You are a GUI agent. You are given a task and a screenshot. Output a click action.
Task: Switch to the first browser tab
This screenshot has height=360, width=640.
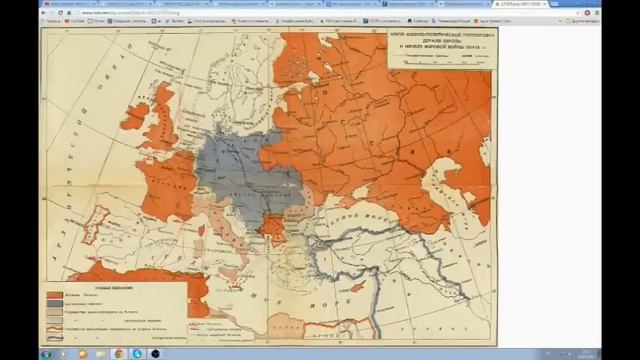point(69,4)
